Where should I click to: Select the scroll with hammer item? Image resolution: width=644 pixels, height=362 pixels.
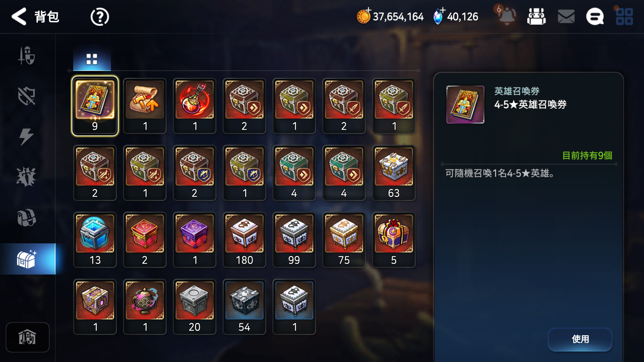coord(145,106)
